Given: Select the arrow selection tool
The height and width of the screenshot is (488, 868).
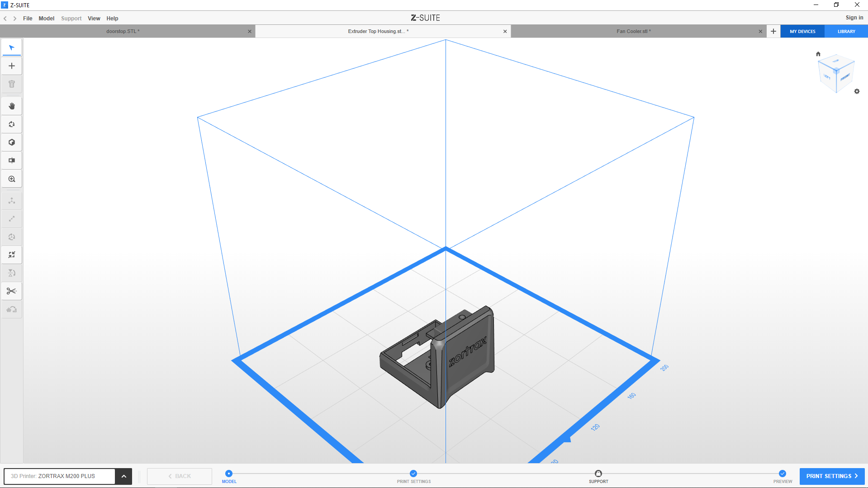Looking at the screenshot, I should (12, 47).
